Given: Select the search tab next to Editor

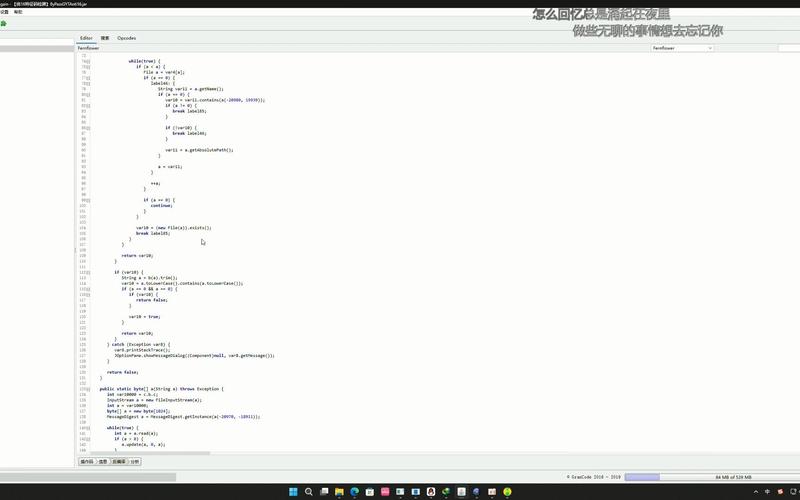Looking at the screenshot, I should pos(105,38).
